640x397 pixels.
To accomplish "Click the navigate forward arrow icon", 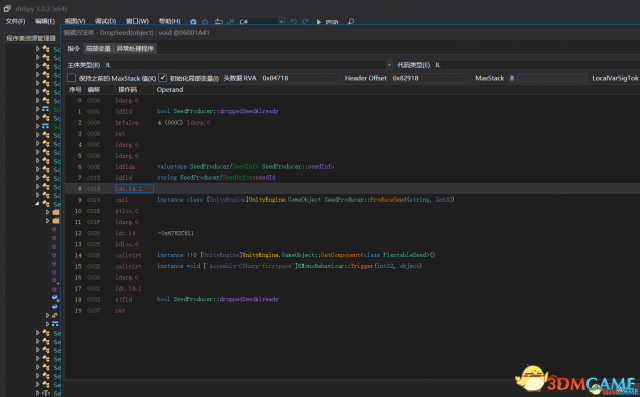I will click(205, 22).
